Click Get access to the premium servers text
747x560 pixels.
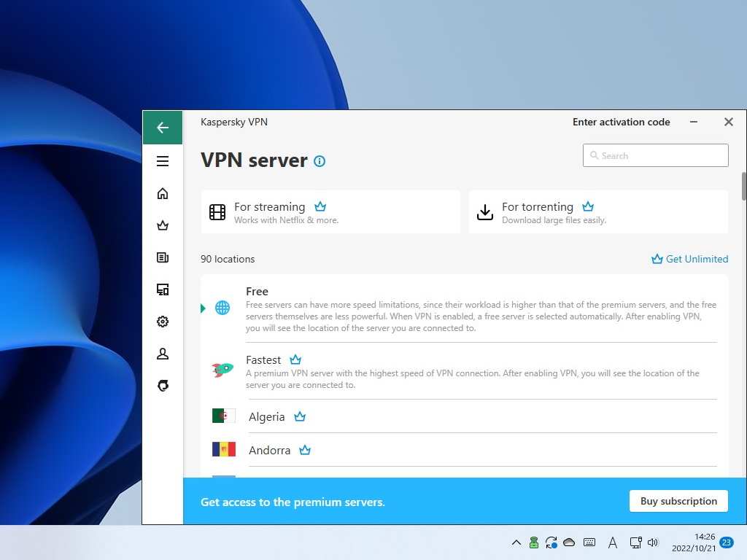(x=293, y=502)
